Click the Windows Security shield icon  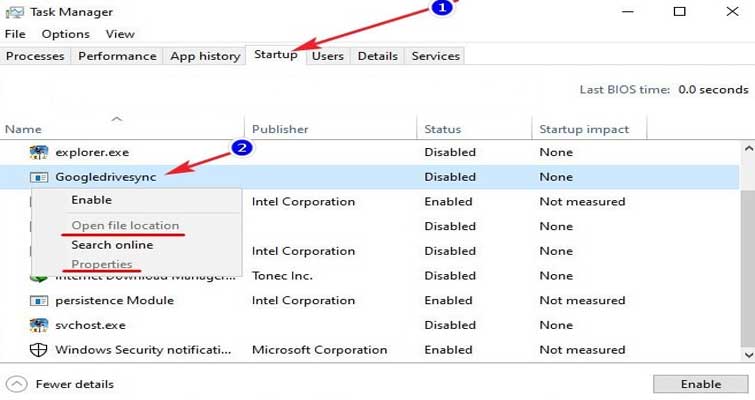coord(39,350)
